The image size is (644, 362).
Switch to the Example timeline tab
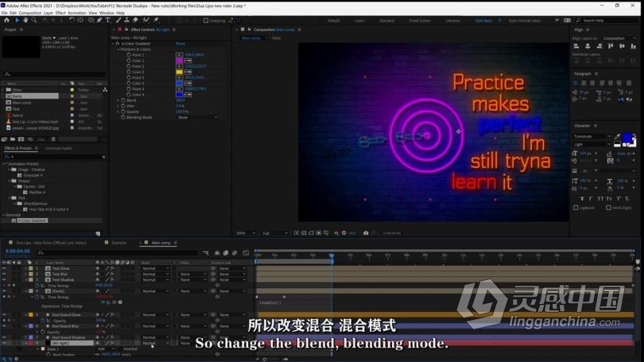click(x=118, y=243)
